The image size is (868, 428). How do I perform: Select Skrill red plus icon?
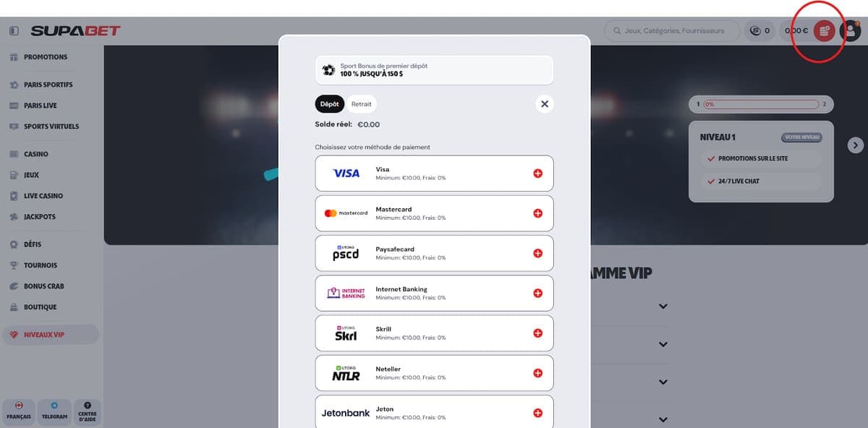click(x=537, y=333)
